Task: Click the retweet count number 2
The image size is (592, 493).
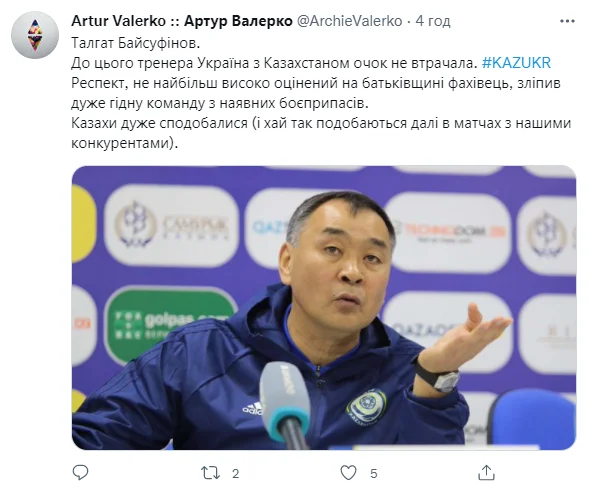Action: coord(236,473)
